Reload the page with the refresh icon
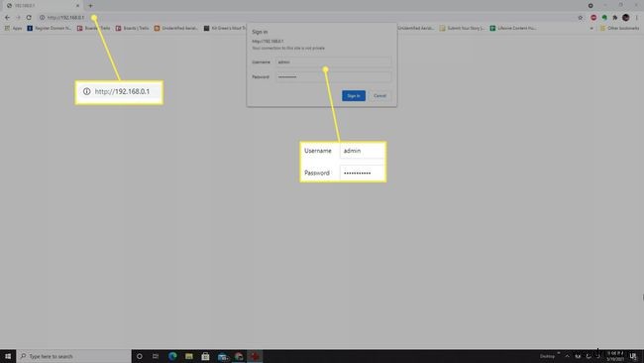644x363 pixels. [x=29, y=17]
